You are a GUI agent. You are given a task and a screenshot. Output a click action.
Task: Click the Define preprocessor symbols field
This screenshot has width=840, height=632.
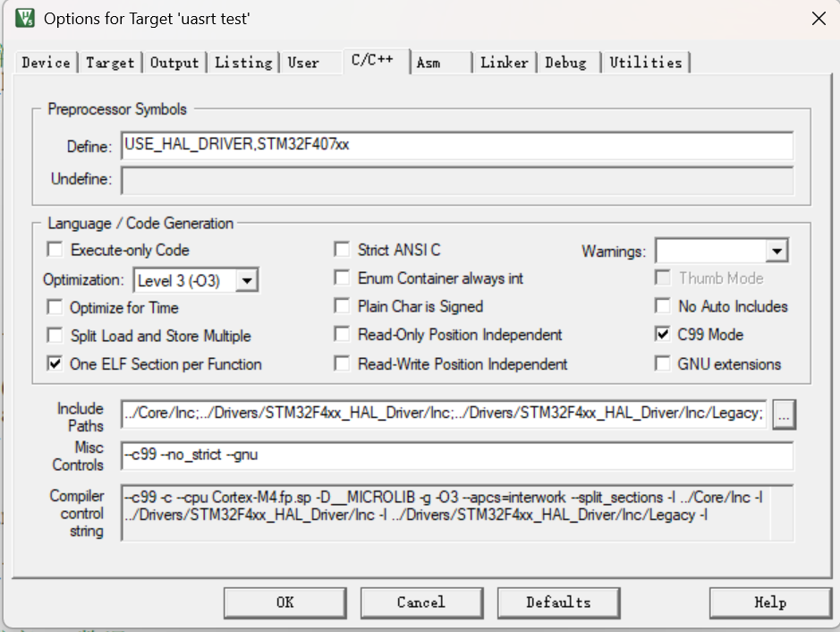point(457,145)
